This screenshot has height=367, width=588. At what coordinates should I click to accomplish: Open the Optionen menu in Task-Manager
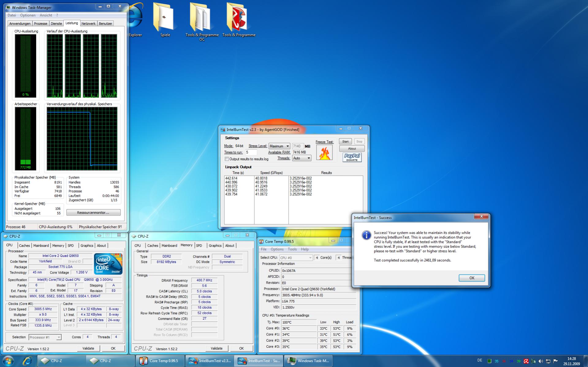pos(28,15)
